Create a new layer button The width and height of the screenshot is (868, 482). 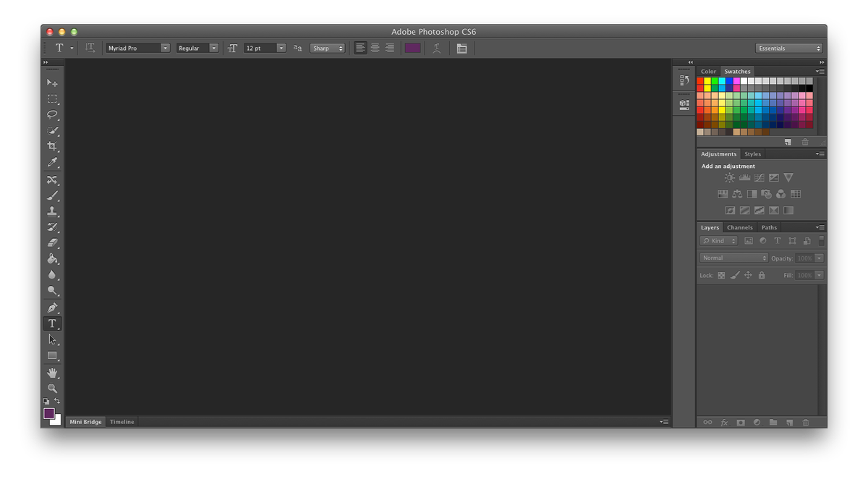[789, 422]
